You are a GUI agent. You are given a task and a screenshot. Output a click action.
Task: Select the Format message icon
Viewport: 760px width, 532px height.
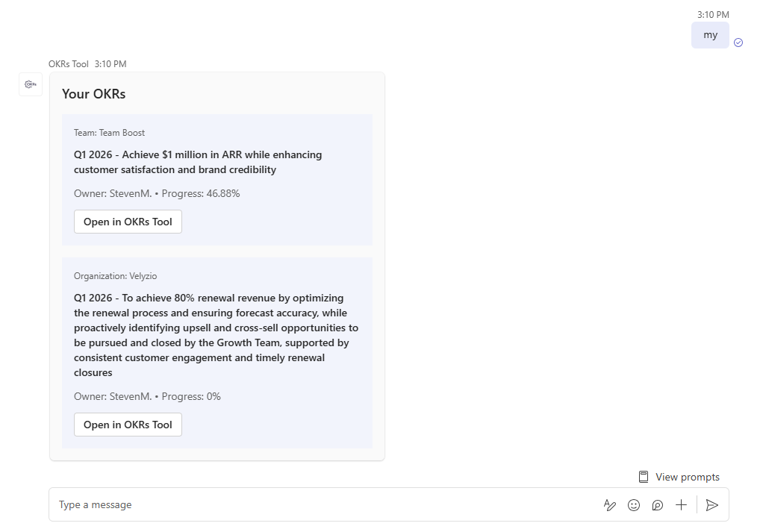[x=610, y=504]
